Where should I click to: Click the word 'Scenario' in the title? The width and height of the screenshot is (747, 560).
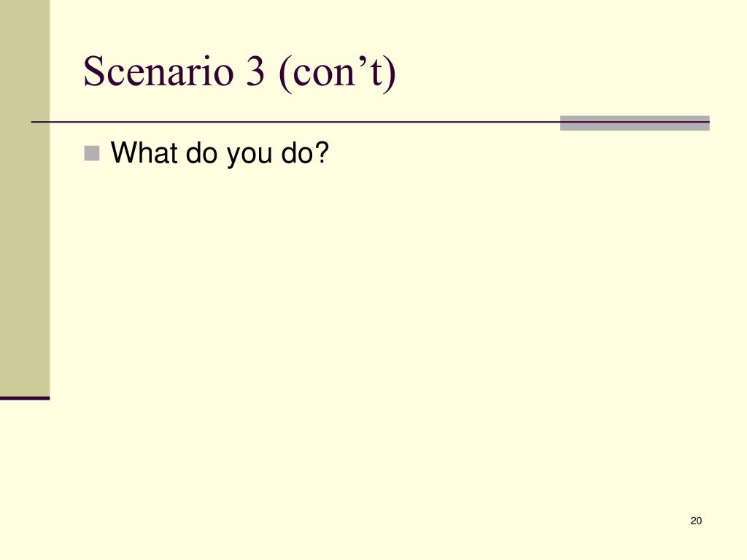pos(158,71)
